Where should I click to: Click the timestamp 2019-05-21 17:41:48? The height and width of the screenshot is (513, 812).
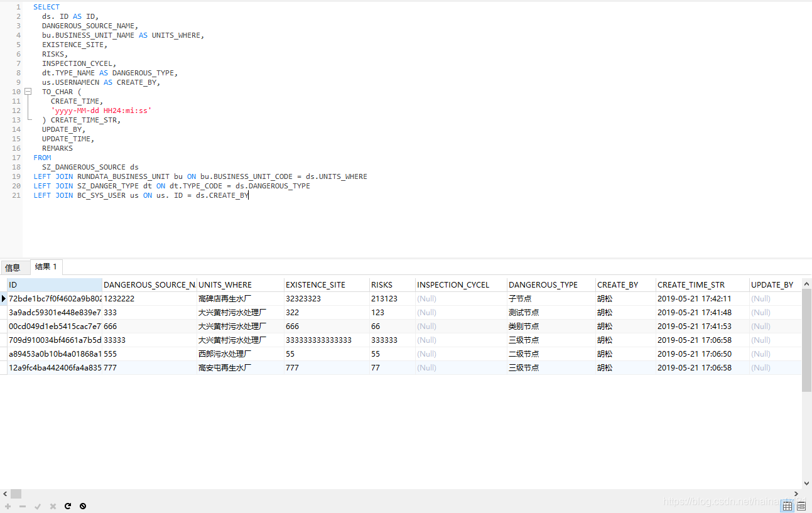tap(703, 312)
